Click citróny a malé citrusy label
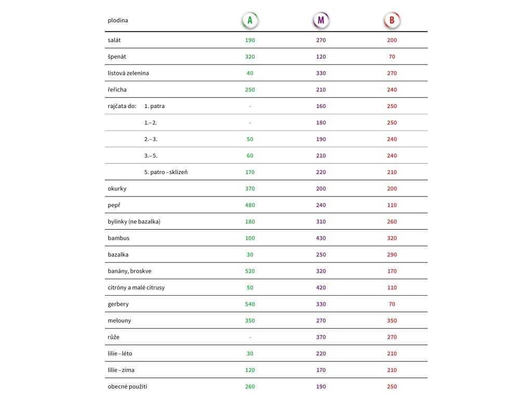 click(136, 288)
